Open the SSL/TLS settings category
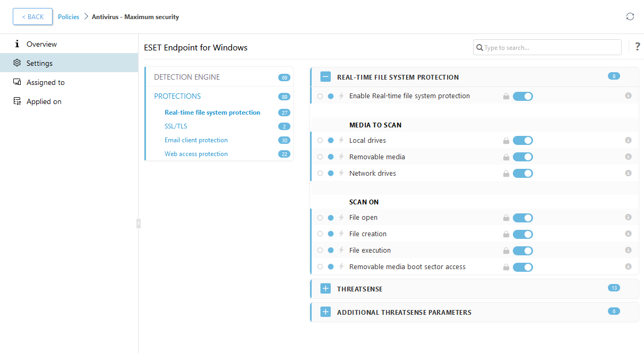Screen dimensions: 644x353 (x=176, y=126)
